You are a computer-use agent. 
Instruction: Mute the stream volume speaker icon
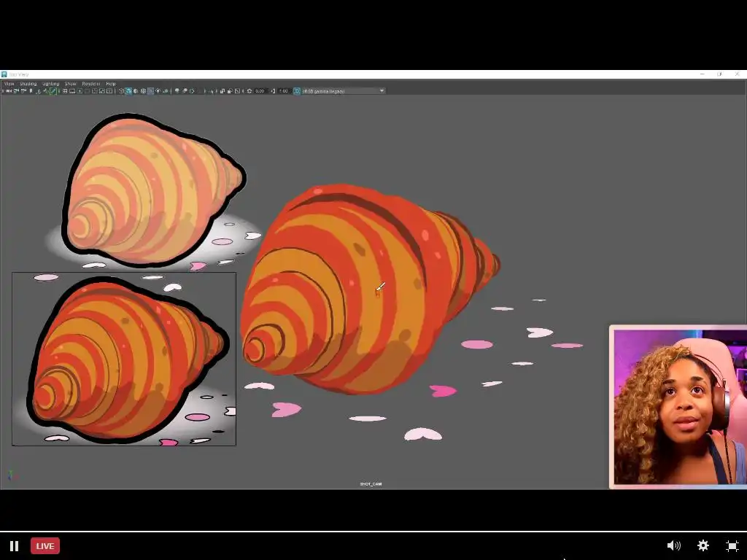tap(673, 545)
